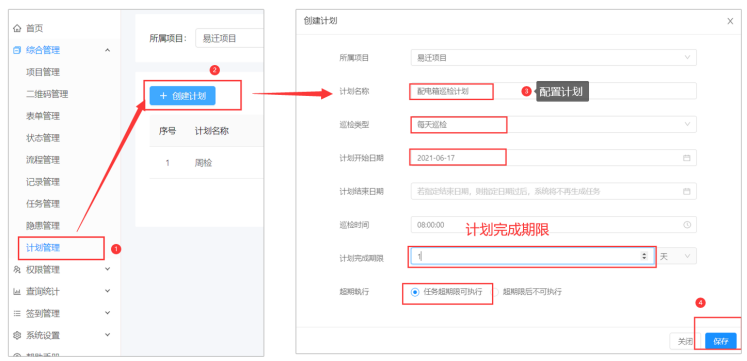Click the 系统设置 gear icon
747x361 pixels.
tap(17, 335)
